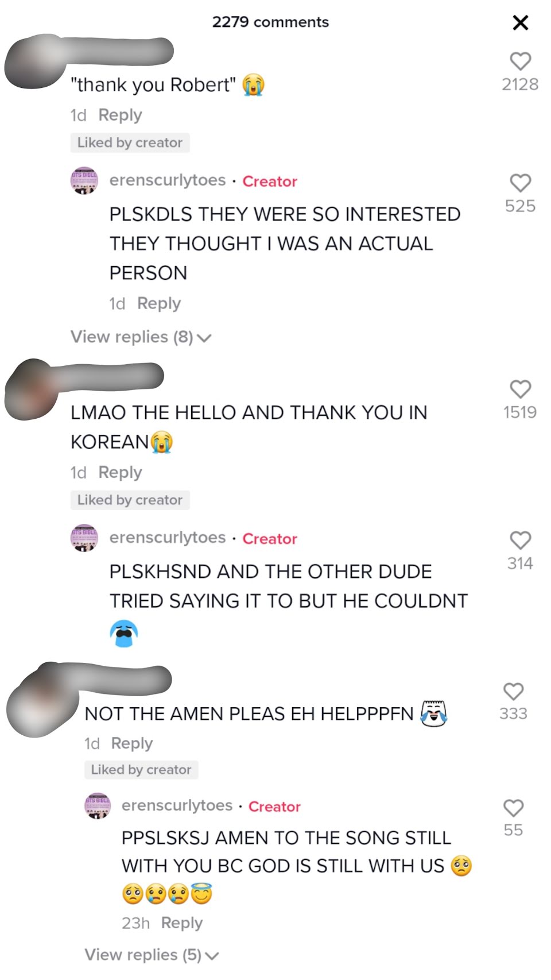Reply to the "thank you Robert" comment
The width and height of the screenshot is (551, 980).
coord(120,115)
